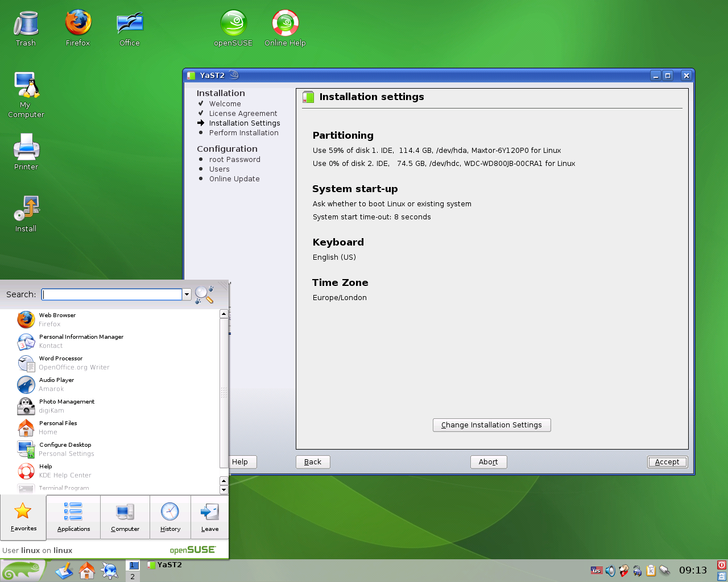Click the YaST2 Help button
Viewport: 728px width, 582px height.
click(243, 462)
